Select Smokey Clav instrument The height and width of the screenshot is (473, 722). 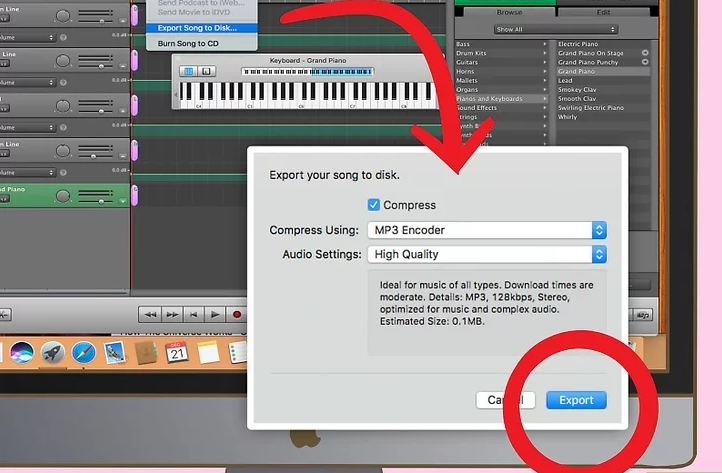603,89
